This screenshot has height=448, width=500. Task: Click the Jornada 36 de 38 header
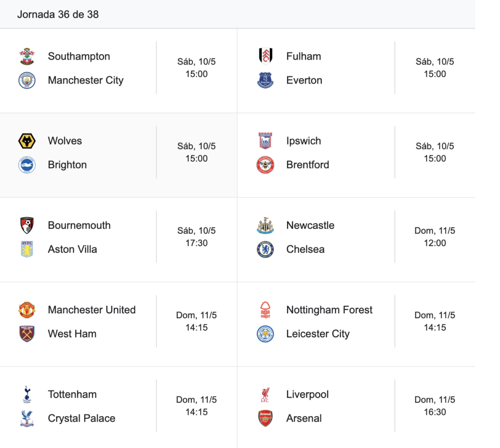[x=58, y=14]
